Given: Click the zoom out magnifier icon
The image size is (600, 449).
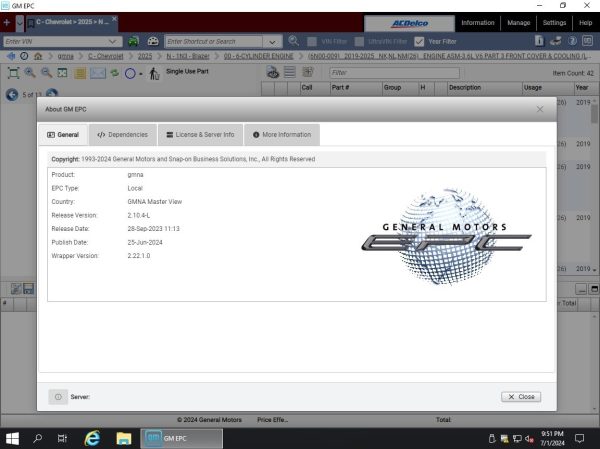Looking at the screenshot, I should pyautogui.click(x=46, y=72).
